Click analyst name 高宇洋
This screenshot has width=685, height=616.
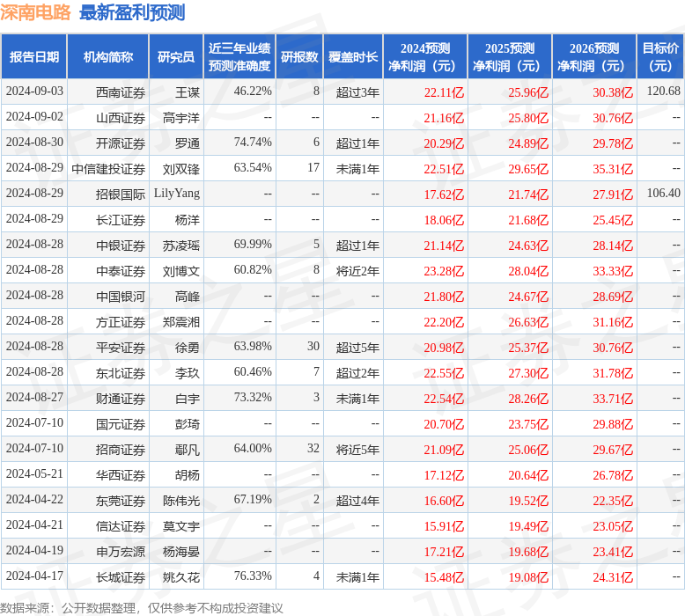[181, 118]
